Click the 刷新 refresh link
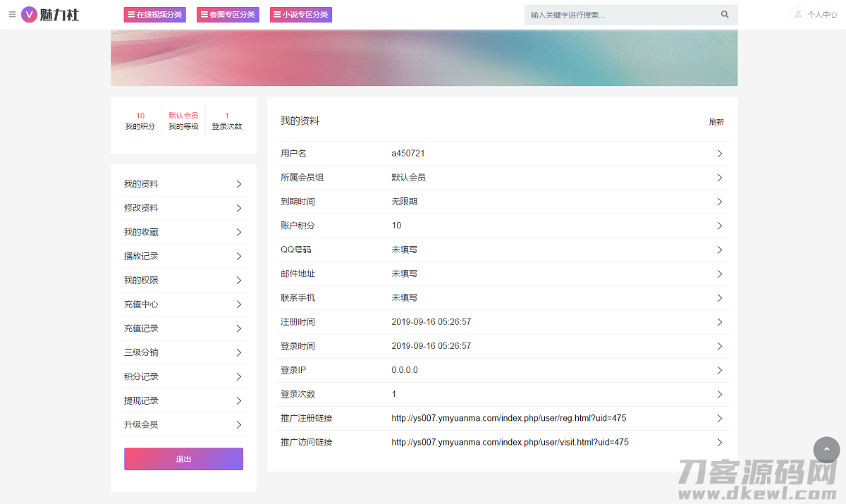846x504 pixels. click(x=716, y=122)
